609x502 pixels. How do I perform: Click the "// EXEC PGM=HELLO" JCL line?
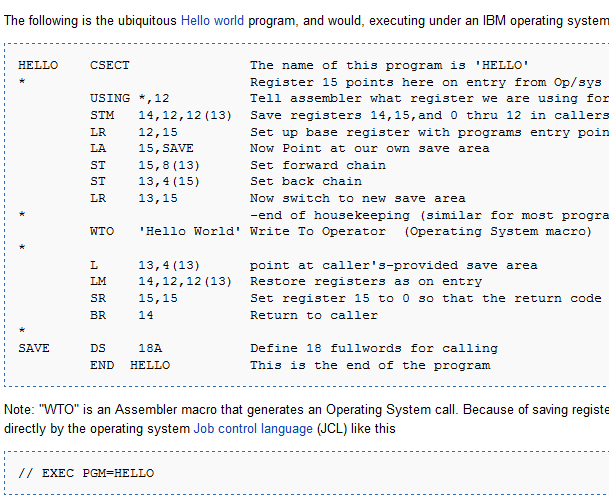[86, 472]
